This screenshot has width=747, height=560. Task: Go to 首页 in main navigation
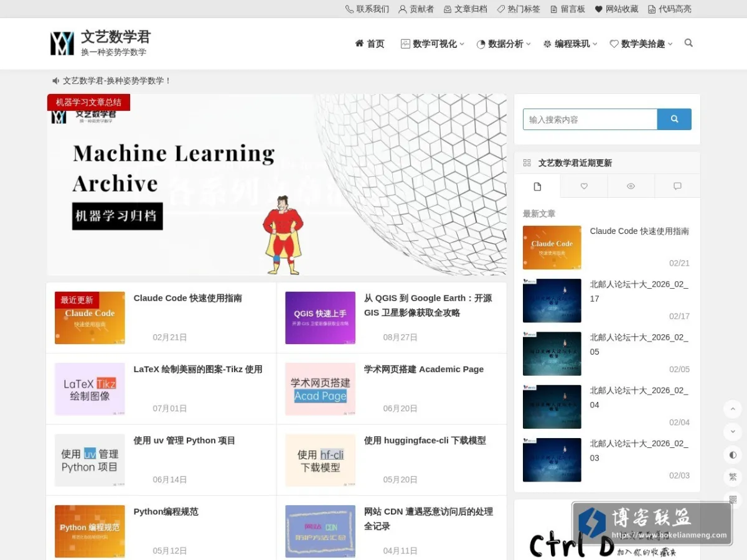click(370, 44)
